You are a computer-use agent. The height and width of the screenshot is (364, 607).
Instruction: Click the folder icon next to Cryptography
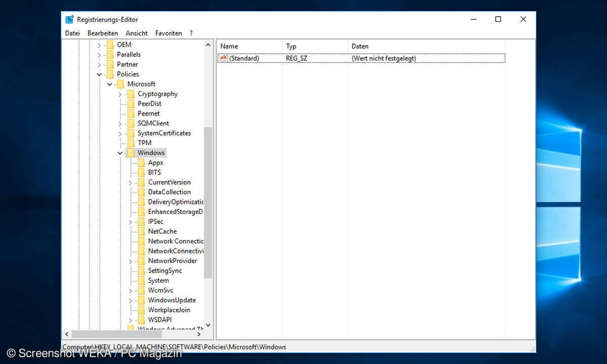tap(131, 94)
